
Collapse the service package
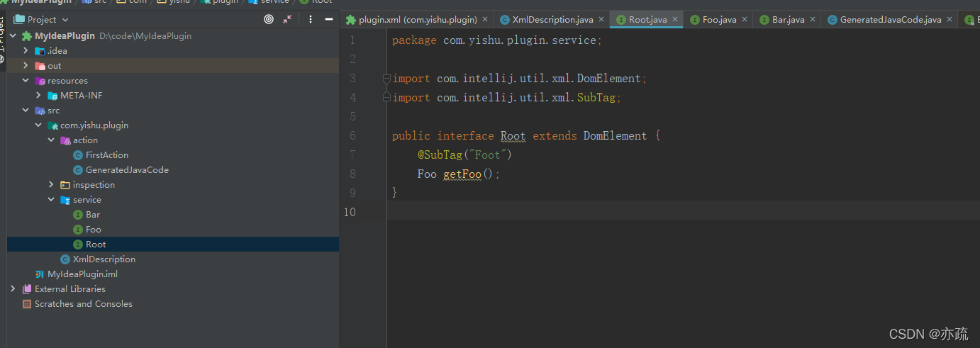[x=51, y=200]
